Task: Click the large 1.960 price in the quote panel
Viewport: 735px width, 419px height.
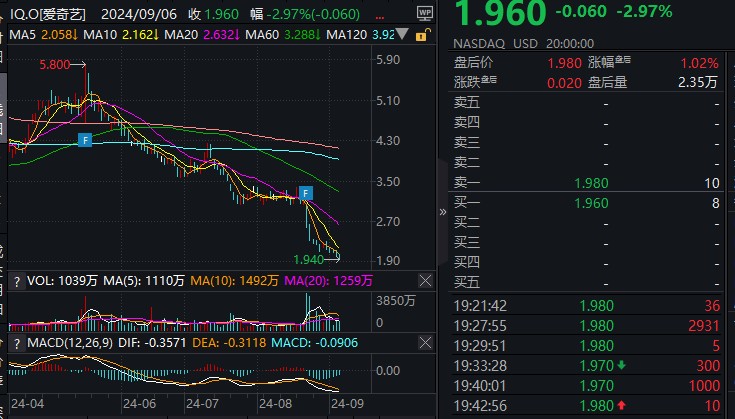Action: click(501, 13)
